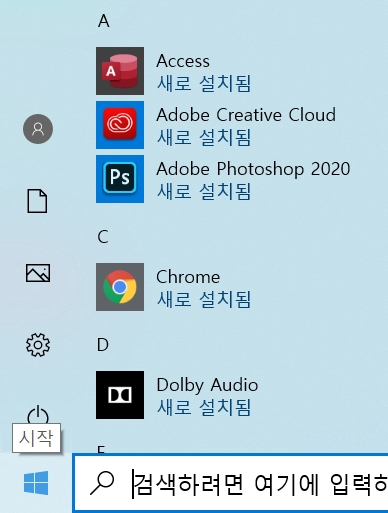Click '새로 설치됨' under Dolby Audio
The image size is (388, 513).
click(x=204, y=407)
